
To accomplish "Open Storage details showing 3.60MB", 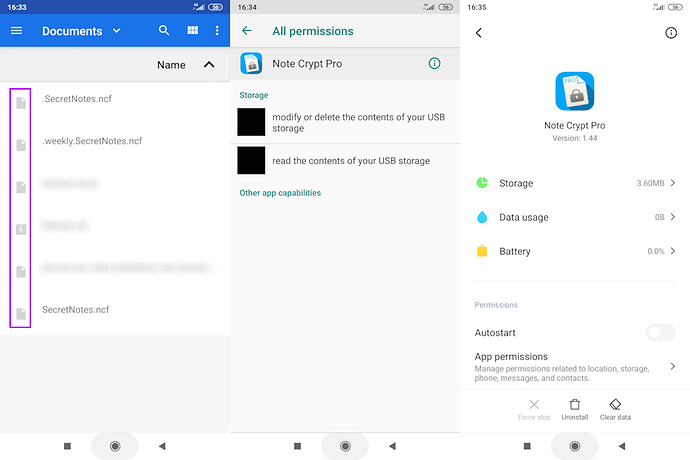I will (x=575, y=183).
